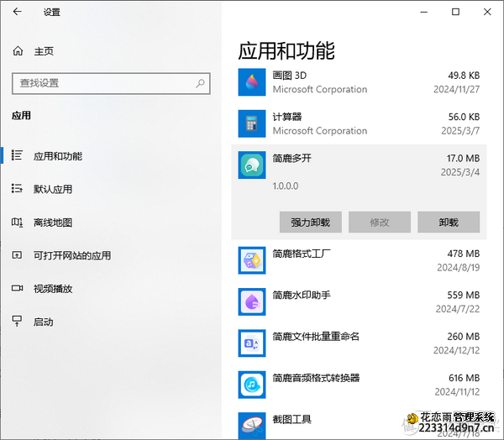
Task: Click the 2024/12/12 install date
Action: click(456, 350)
